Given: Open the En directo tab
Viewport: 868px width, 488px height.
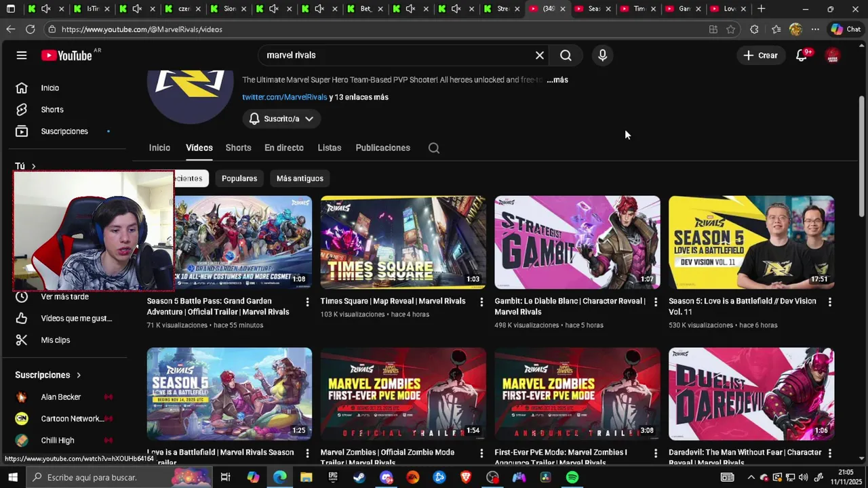Looking at the screenshot, I should (x=284, y=148).
